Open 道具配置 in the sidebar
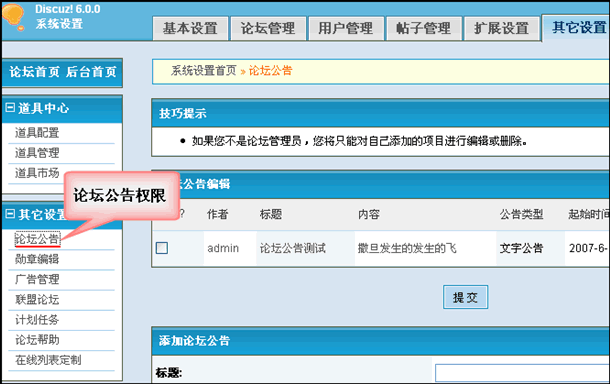The width and height of the screenshot is (610, 384). (x=37, y=133)
